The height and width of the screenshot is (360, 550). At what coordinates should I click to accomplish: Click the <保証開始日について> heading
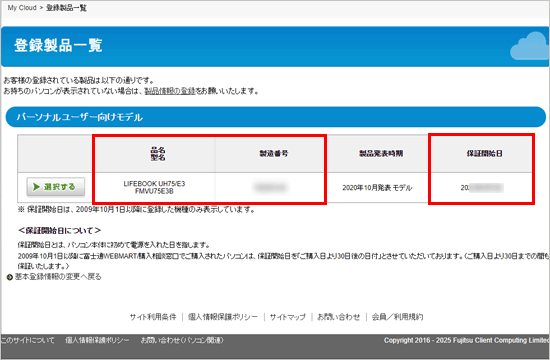59,231
